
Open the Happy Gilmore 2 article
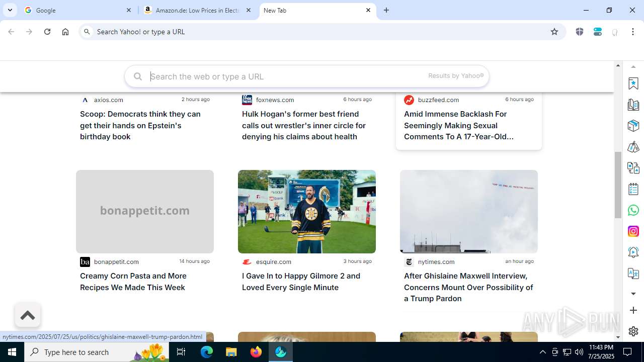click(301, 282)
